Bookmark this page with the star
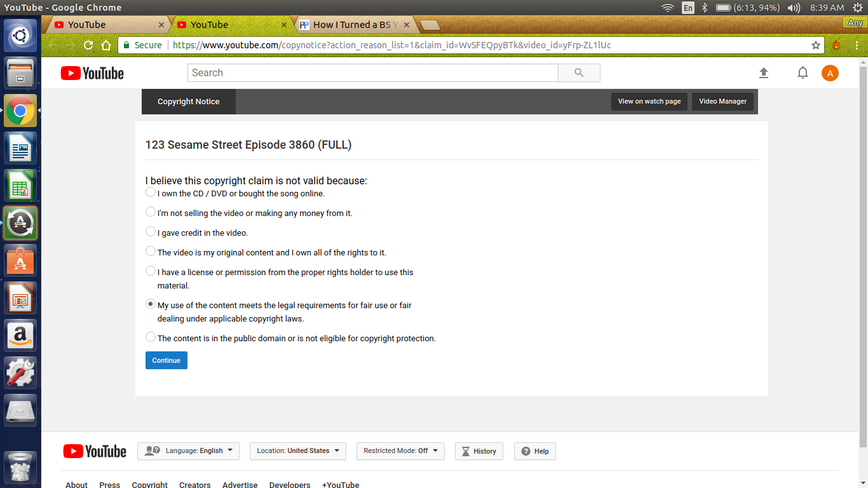Screen dimensions: 868x488 point(816,45)
